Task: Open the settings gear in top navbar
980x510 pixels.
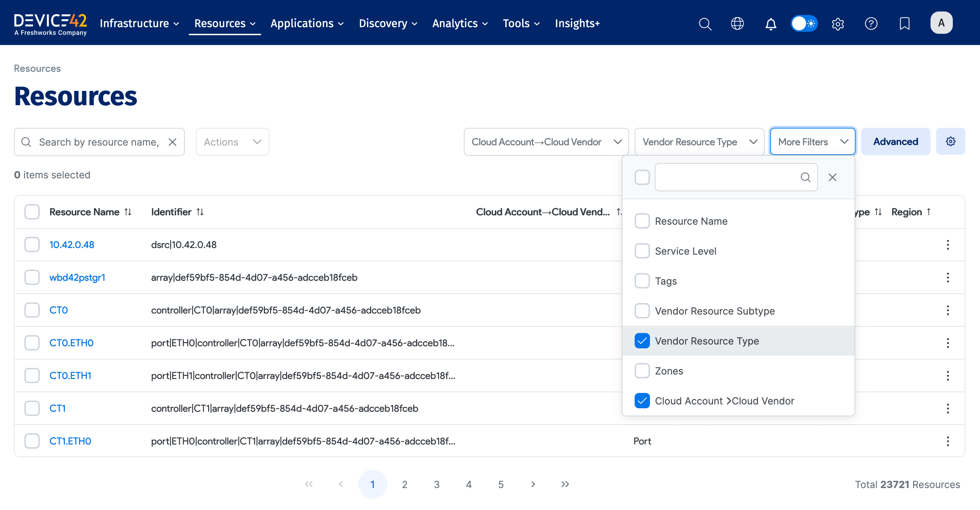Action: click(x=838, y=24)
